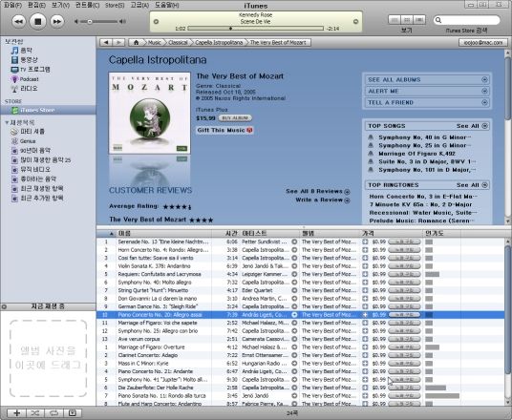
Task: Focus the iTunes Store search field
Action: tap(466, 20)
